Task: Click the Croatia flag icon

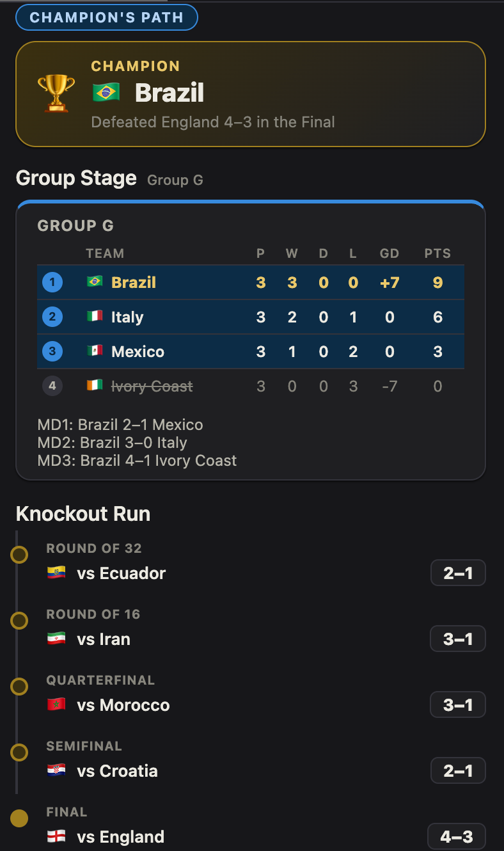Action: (x=56, y=770)
